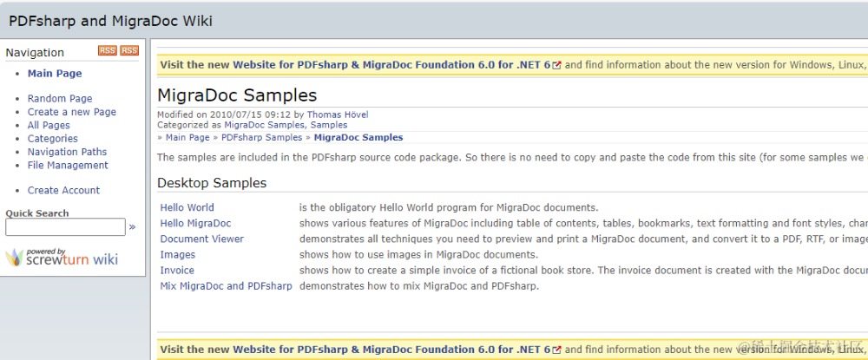Click the Modified on 2010/07/15 text

click(224, 115)
